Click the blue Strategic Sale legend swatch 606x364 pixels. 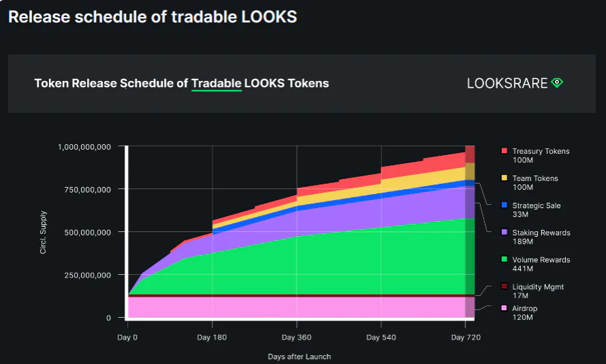pyautogui.click(x=504, y=205)
